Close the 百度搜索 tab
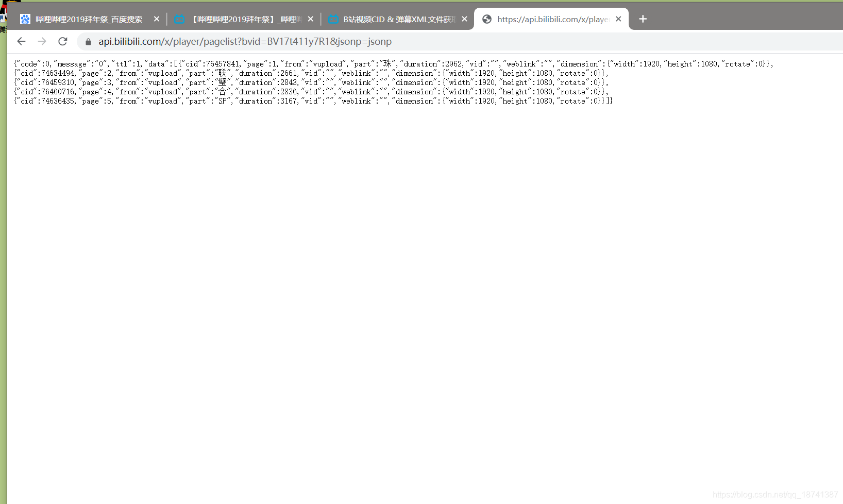843x504 pixels. click(x=157, y=19)
